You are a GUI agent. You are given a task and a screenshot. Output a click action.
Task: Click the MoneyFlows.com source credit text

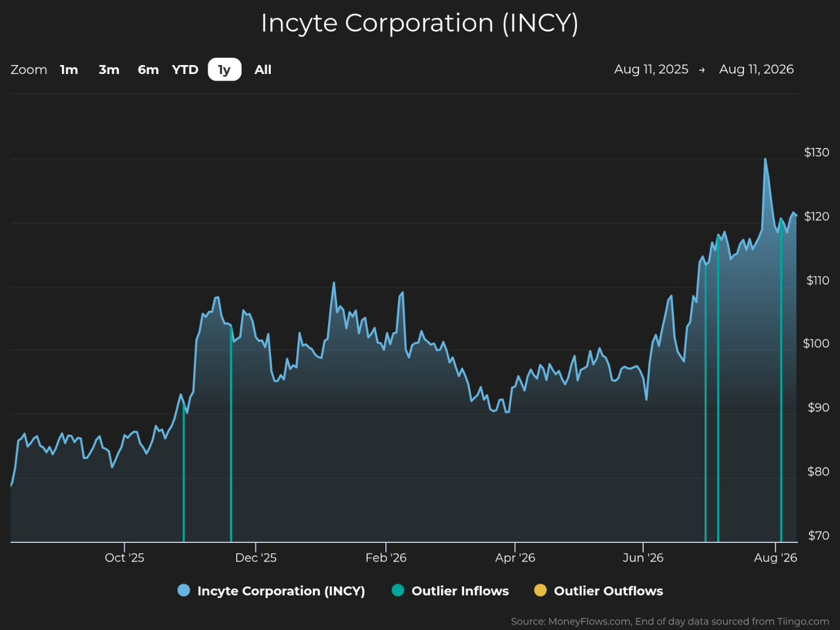click(670, 621)
